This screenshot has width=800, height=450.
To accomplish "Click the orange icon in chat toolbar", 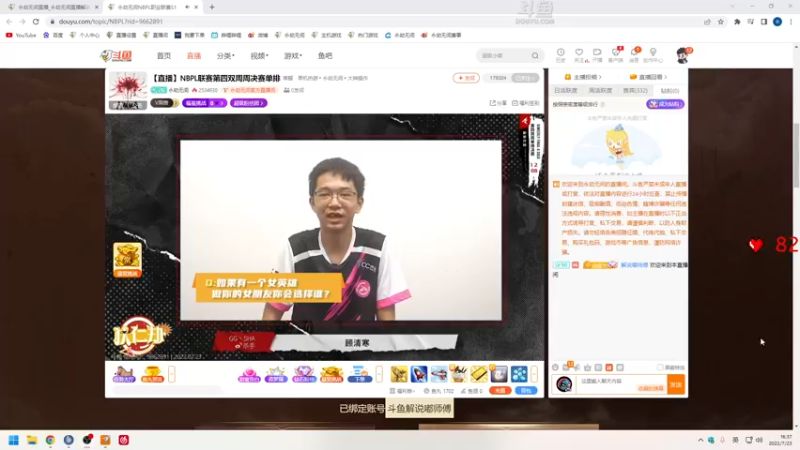I will 609,367.
